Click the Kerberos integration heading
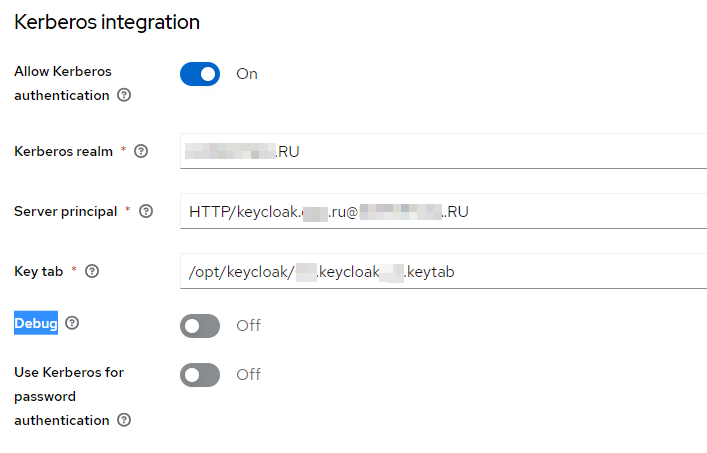 pos(107,22)
